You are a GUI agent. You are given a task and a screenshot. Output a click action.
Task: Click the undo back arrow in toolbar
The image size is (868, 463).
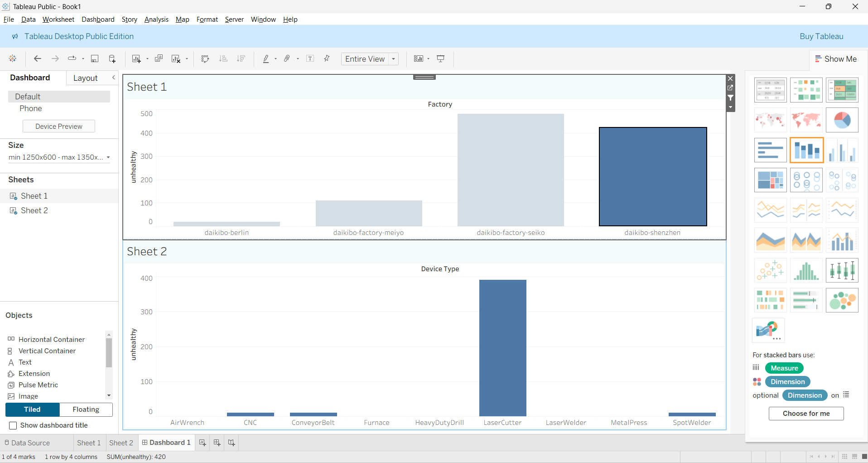tap(38, 58)
